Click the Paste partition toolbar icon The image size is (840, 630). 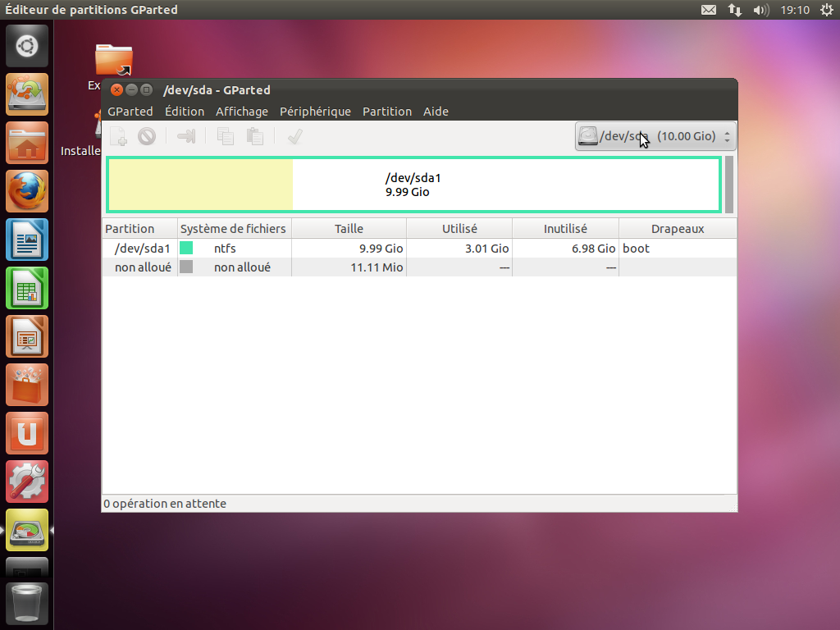255,137
